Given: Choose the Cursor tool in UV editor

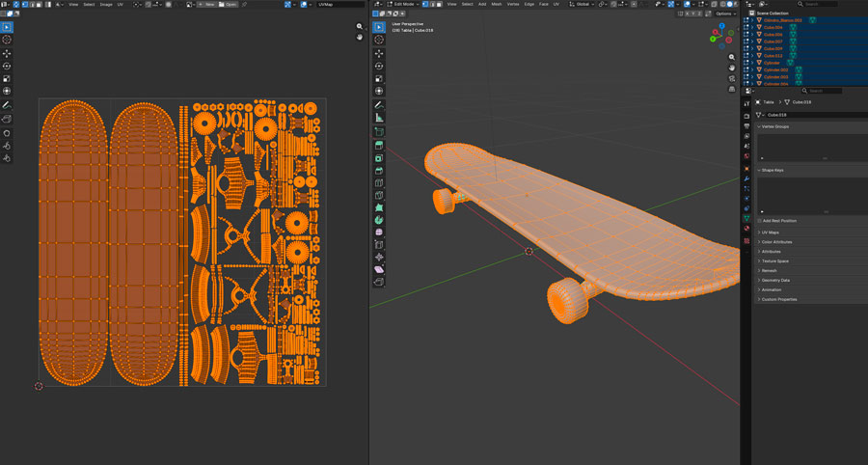Looking at the screenshot, I should (7, 40).
